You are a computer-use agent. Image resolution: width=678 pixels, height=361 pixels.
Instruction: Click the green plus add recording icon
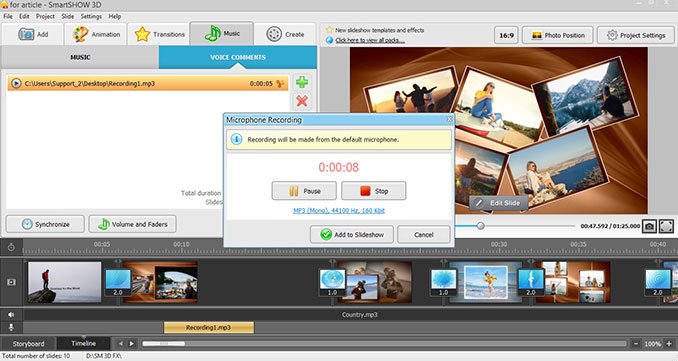(302, 82)
